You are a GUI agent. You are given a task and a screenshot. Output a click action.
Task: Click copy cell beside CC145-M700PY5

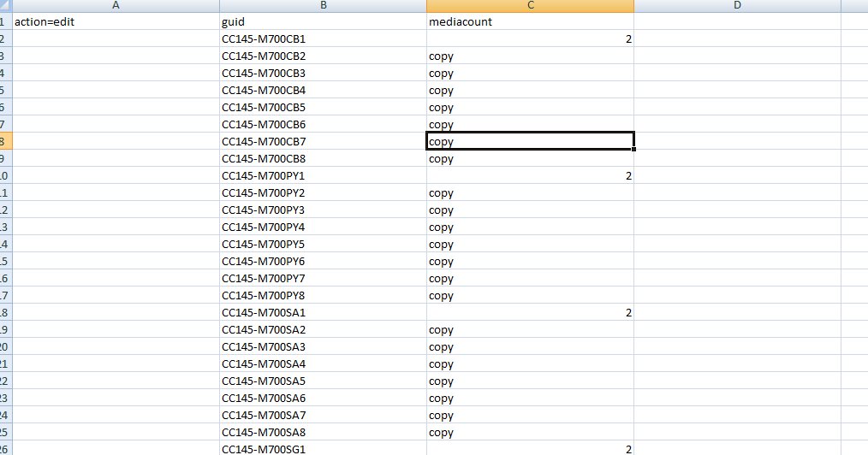(x=531, y=245)
